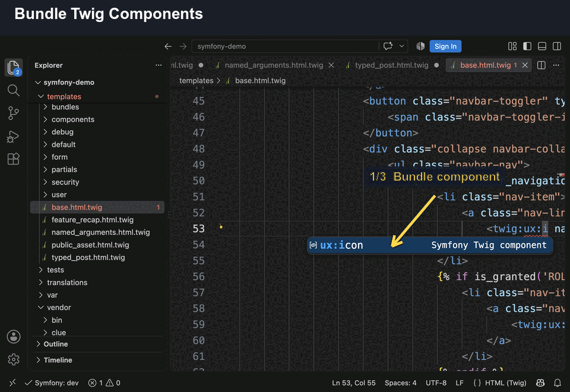Go forward with the right arrow
570x392 pixels.
pyautogui.click(x=183, y=46)
